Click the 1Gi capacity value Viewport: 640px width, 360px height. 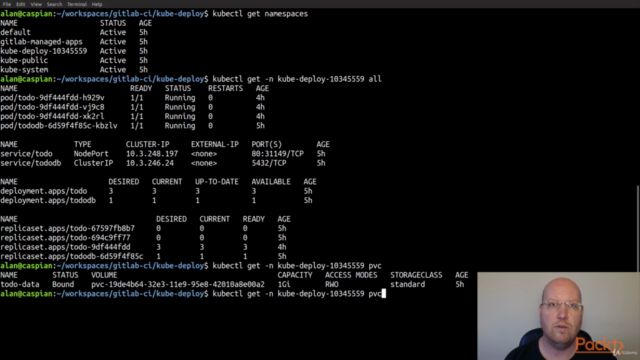[284, 284]
